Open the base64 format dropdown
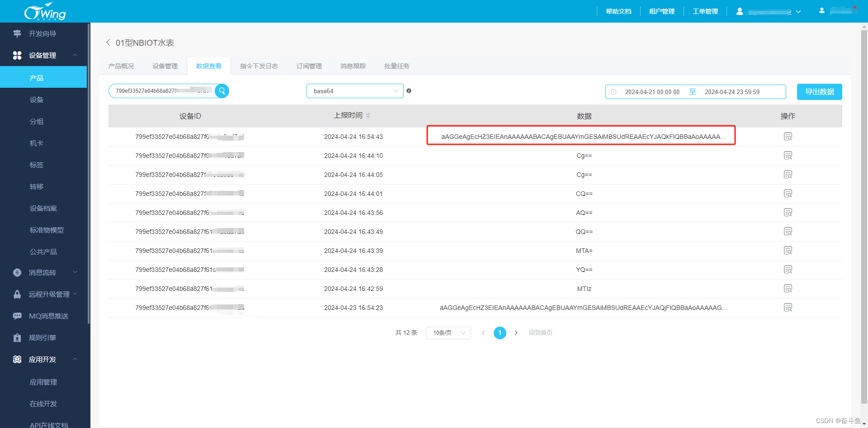Screen dimensions: 868x428 355,91
